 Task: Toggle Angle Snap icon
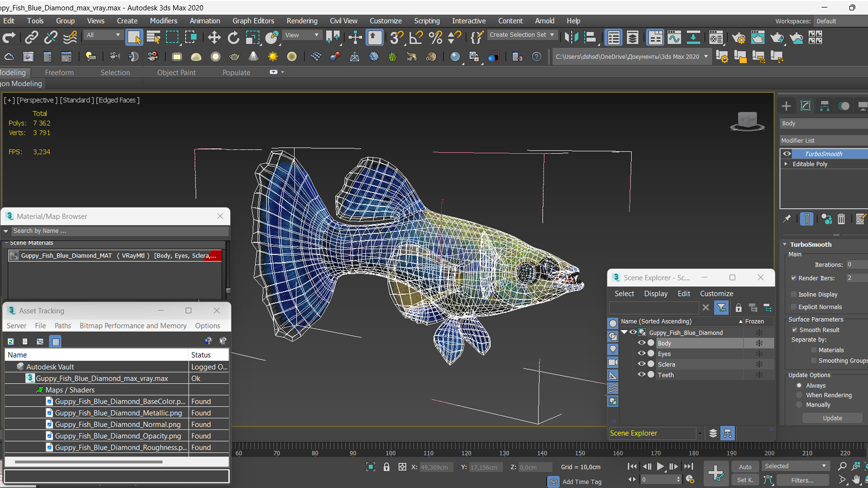(x=415, y=38)
